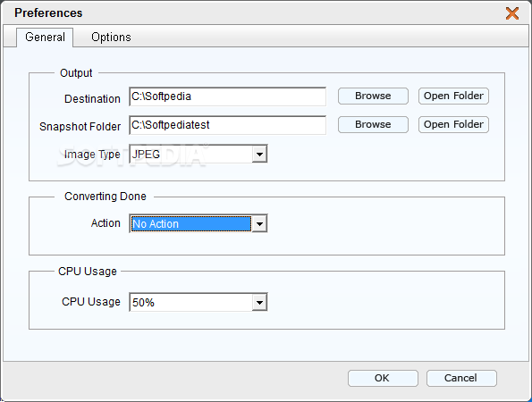Expand the CPU Usage dropdown arrow
Viewport: 532px width, 402px height.
click(259, 302)
